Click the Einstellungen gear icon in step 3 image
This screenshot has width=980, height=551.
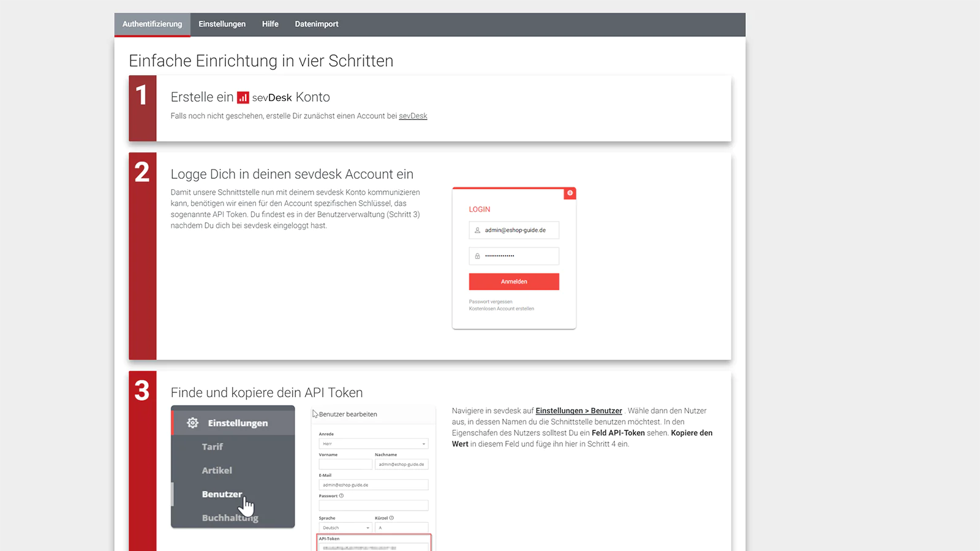[192, 423]
